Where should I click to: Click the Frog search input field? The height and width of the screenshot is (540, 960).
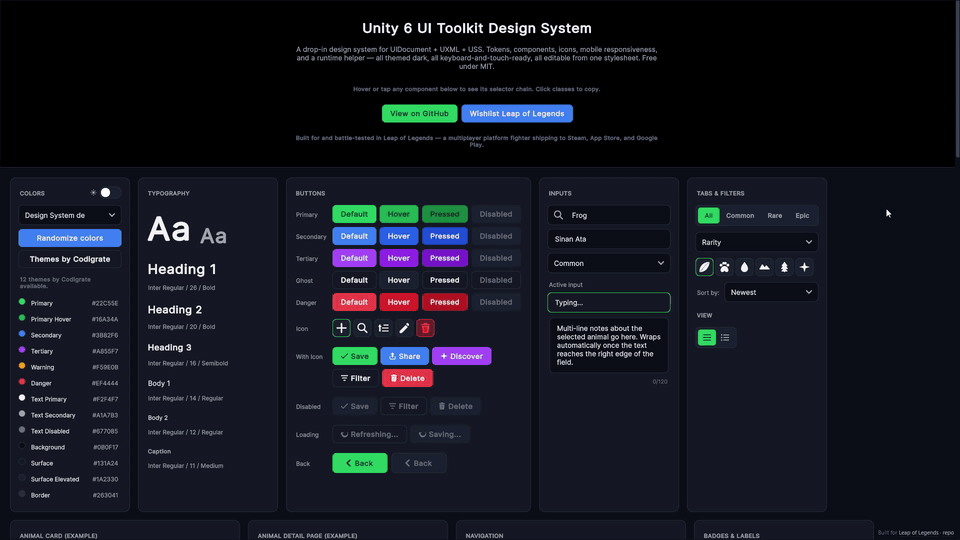pos(609,215)
